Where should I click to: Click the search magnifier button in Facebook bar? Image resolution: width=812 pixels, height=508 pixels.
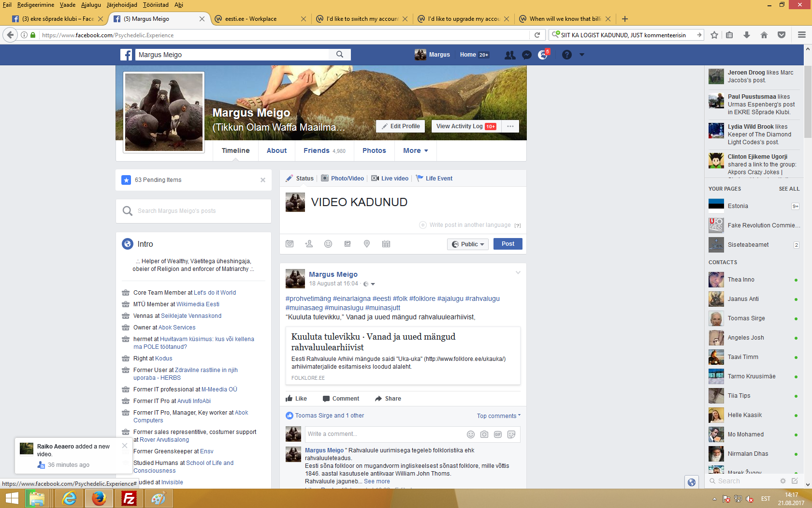point(340,55)
